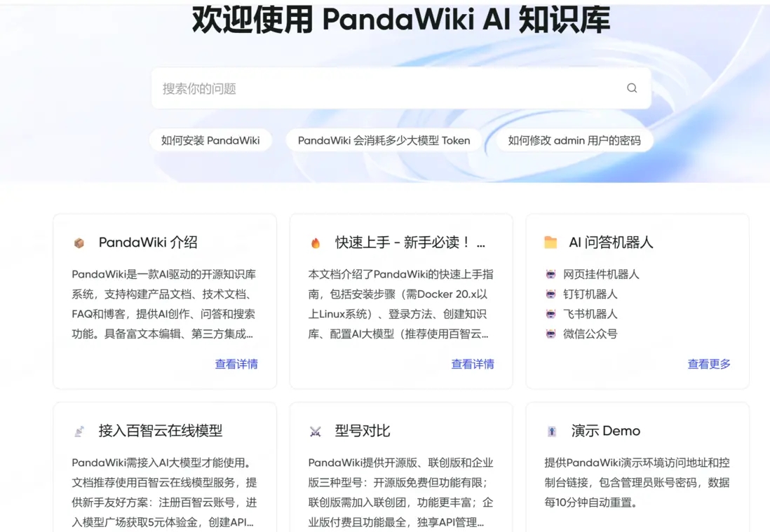The height and width of the screenshot is (532, 770).
Task: Click the 快速上手 description paragraph
Action: tap(400, 304)
